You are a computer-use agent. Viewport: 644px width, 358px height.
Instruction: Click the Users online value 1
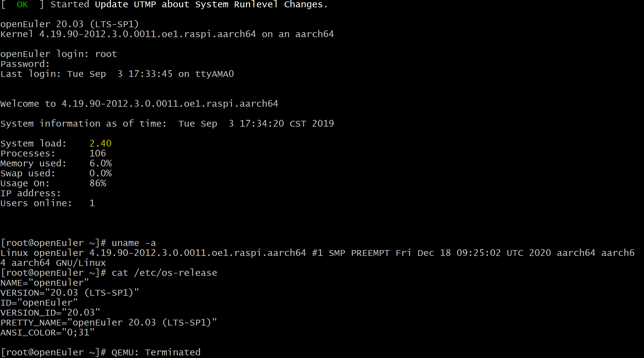click(92, 203)
